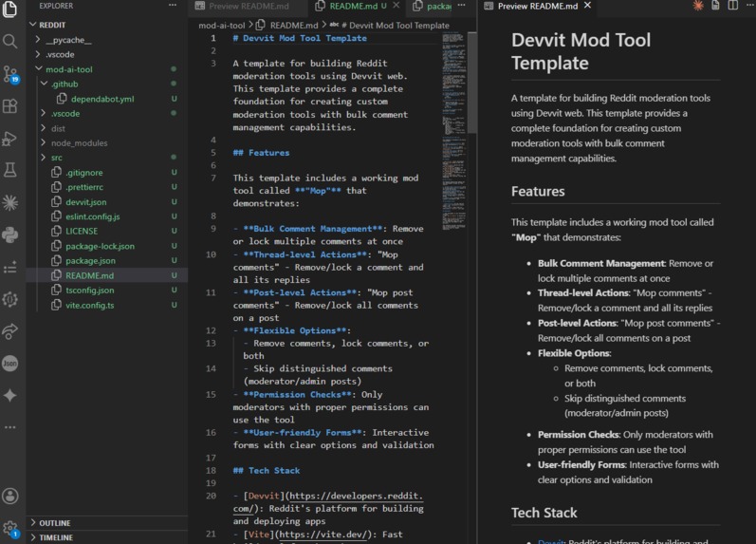Image resolution: width=756 pixels, height=544 pixels.
Task: Open editor group more actions ellipsis
Action: [461, 6]
